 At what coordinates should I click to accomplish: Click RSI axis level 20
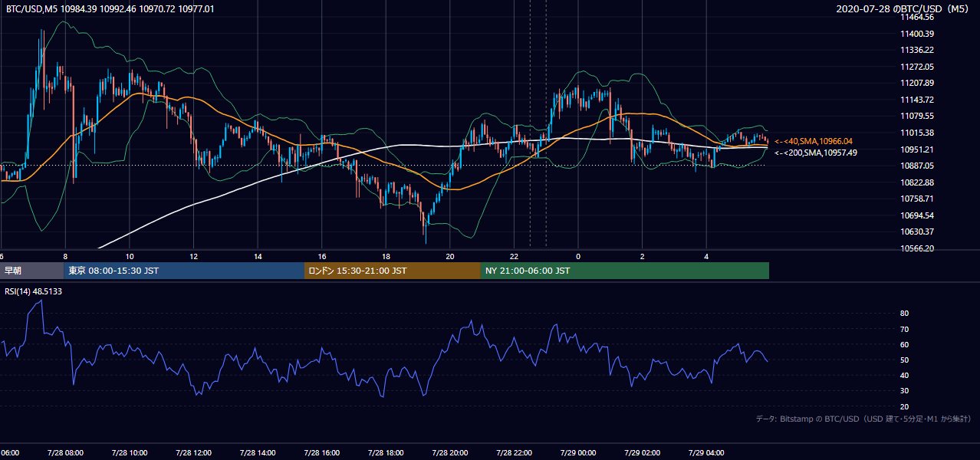tap(904, 406)
